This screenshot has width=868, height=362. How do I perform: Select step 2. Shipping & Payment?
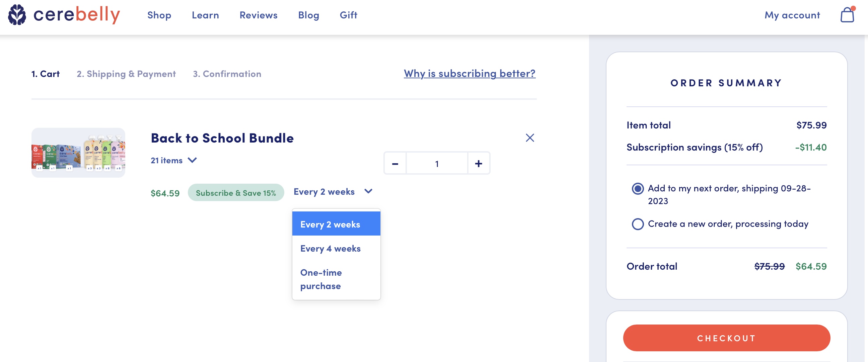pyautogui.click(x=126, y=74)
